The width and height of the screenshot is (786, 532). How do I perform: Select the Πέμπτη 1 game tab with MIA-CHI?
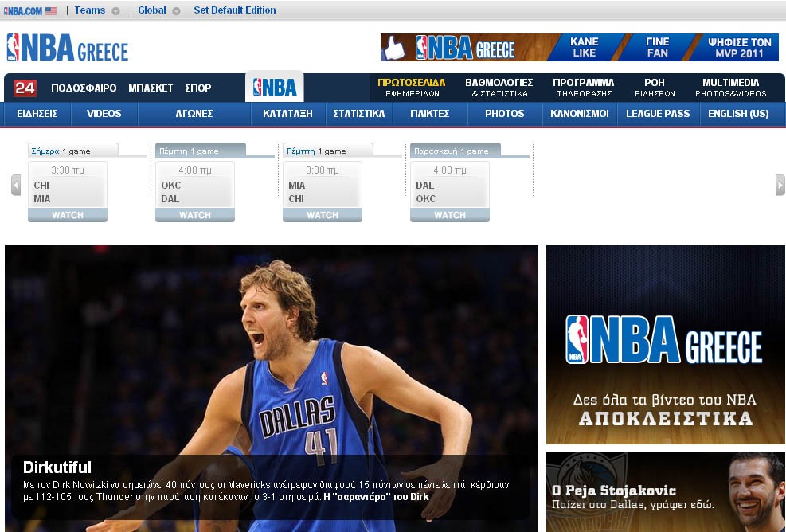(x=327, y=151)
